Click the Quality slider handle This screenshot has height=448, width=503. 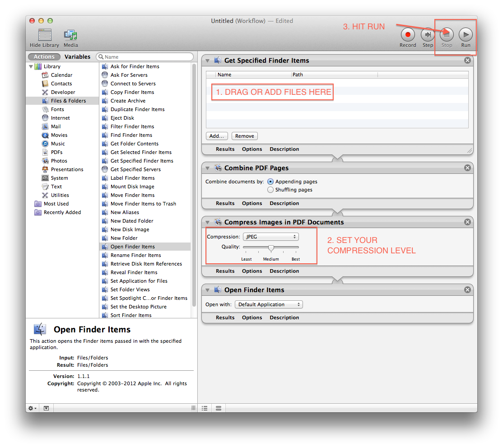point(271,248)
